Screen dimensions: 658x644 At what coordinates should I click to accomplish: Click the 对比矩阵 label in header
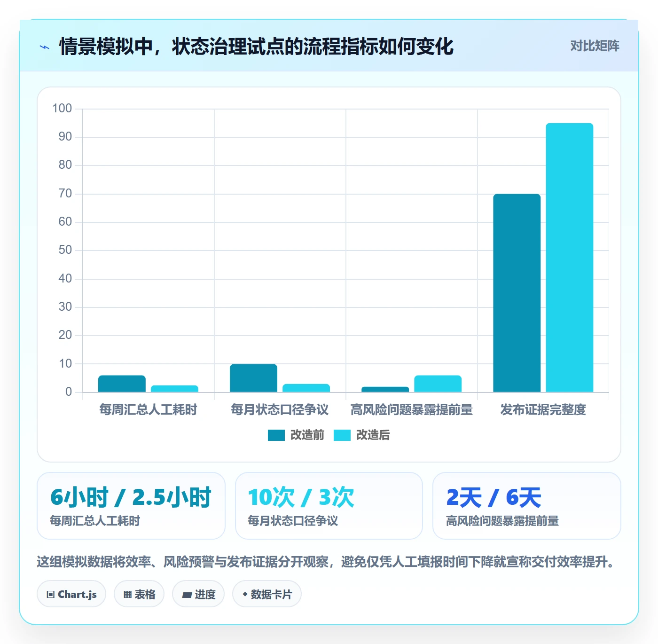pyautogui.click(x=595, y=46)
